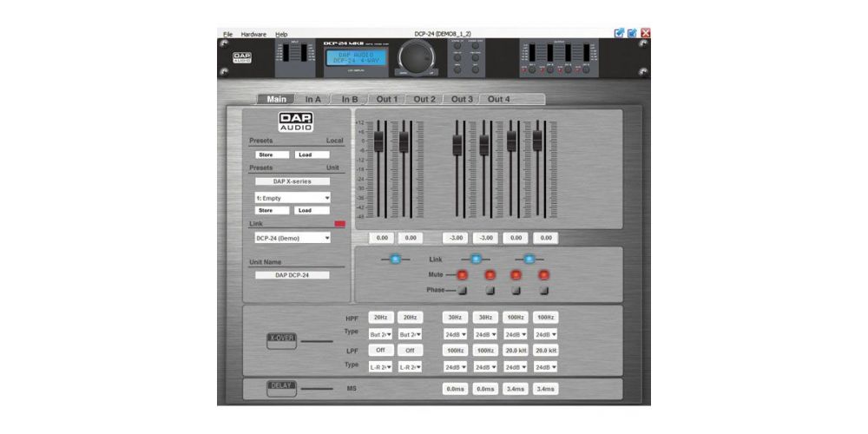Invert phase on output 3
The image size is (868, 434).
[x=516, y=290]
